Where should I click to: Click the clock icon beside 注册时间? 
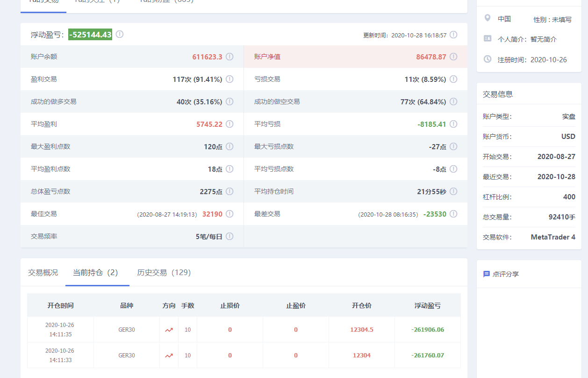[x=488, y=59]
